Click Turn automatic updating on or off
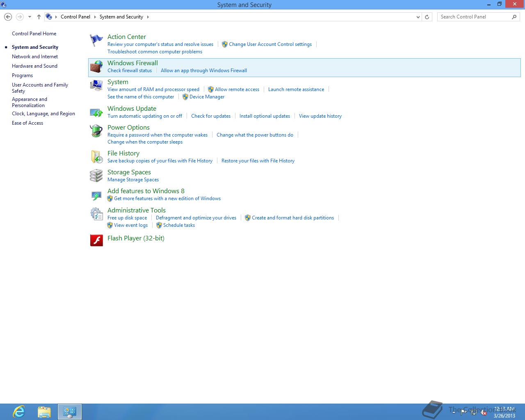This screenshot has height=420, width=525. 145,116
